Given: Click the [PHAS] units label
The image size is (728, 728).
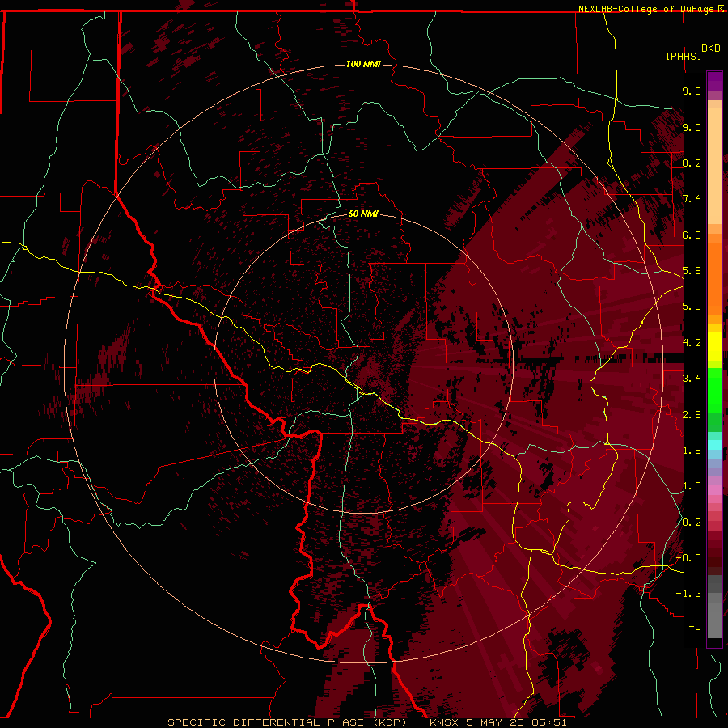Looking at the screenshot, I should [x=684, y=56].
